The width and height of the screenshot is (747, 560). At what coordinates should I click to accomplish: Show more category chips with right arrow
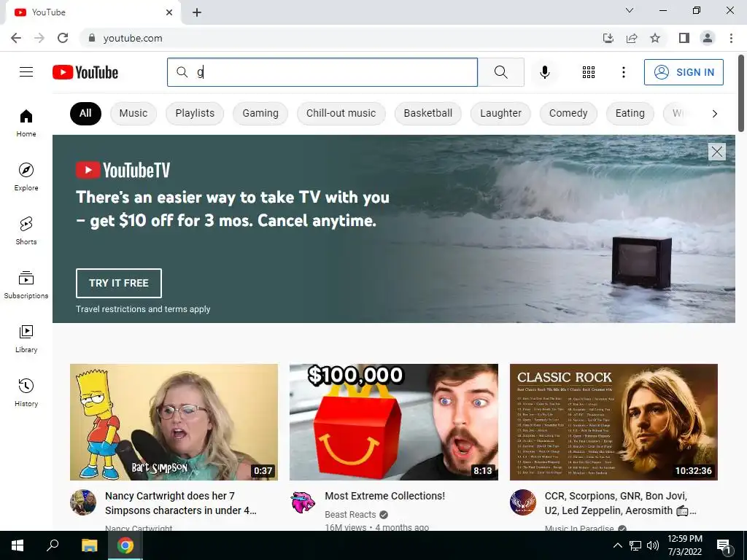[x=714, y=113]
